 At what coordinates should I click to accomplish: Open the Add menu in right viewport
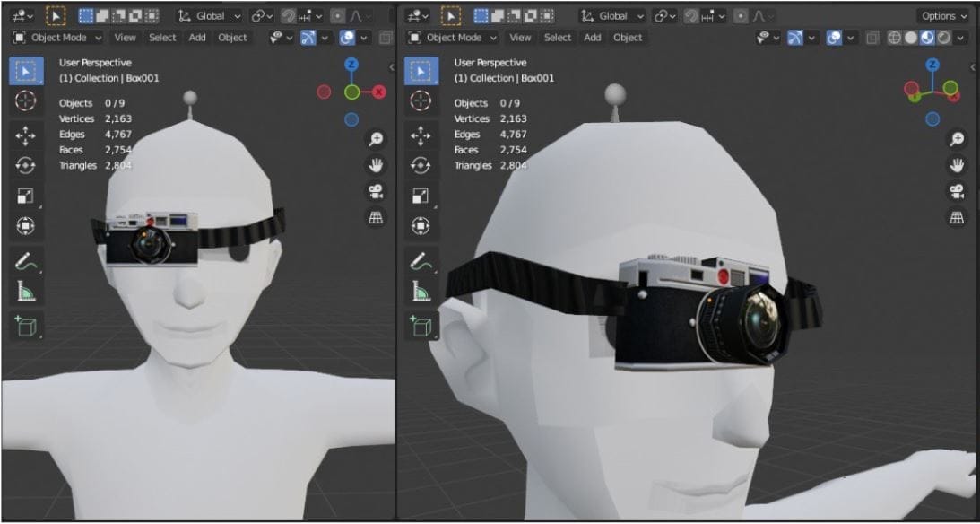[x=593, y=38]
